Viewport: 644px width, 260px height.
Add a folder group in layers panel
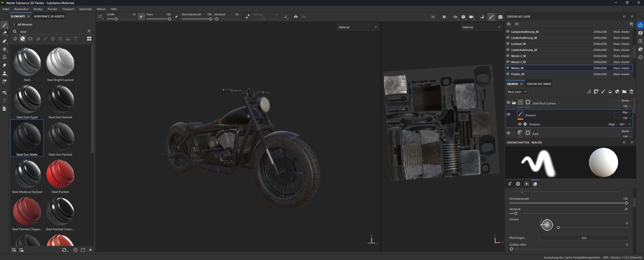pyautogui.click(x=624, y=92)
